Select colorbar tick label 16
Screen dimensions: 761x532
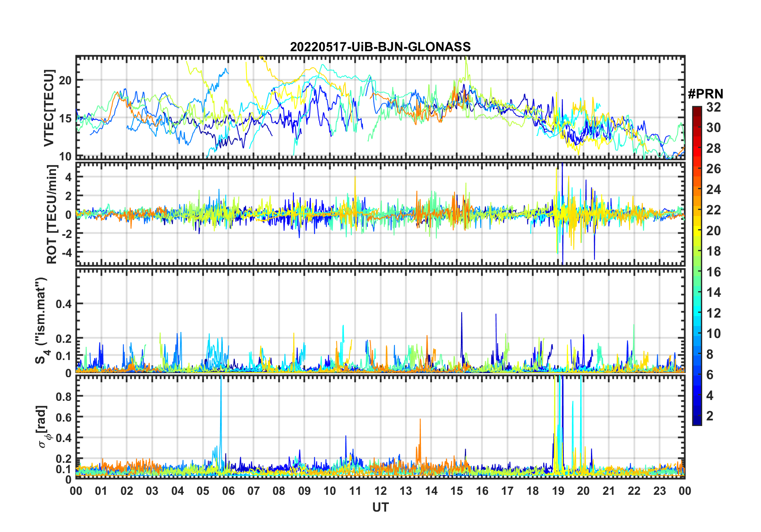tap(713, 272)
